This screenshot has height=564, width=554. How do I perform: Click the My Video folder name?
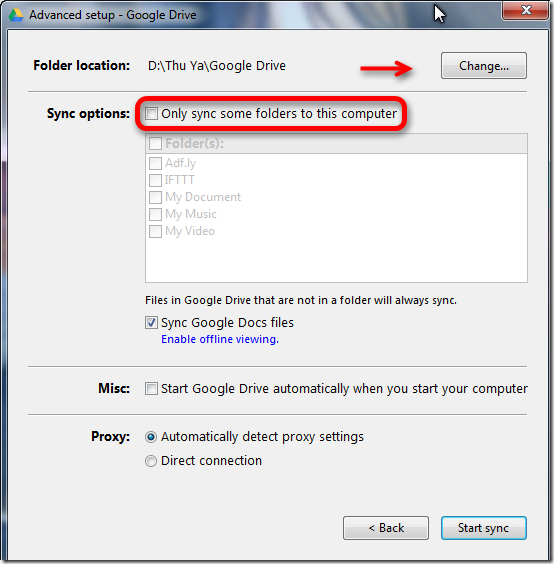(190, 231)
